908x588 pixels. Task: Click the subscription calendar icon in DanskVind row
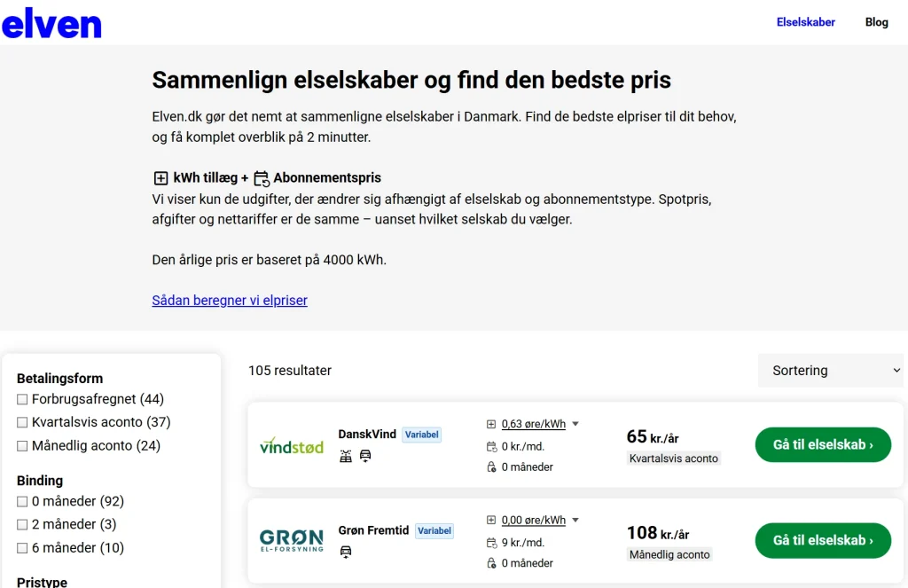click(x=491, y=446)
